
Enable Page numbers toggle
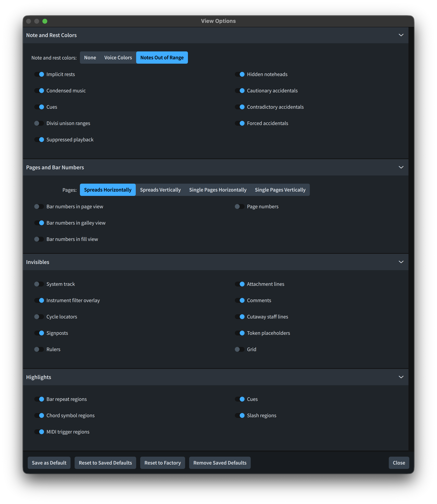239,206
